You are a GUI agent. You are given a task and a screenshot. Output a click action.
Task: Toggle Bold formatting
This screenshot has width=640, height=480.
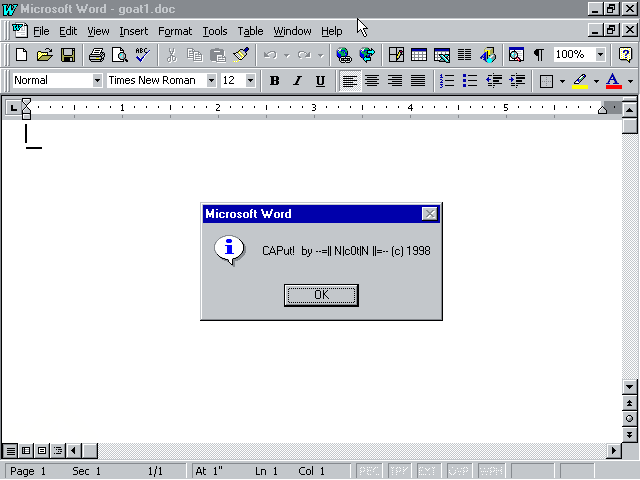(x=275, y=81)
